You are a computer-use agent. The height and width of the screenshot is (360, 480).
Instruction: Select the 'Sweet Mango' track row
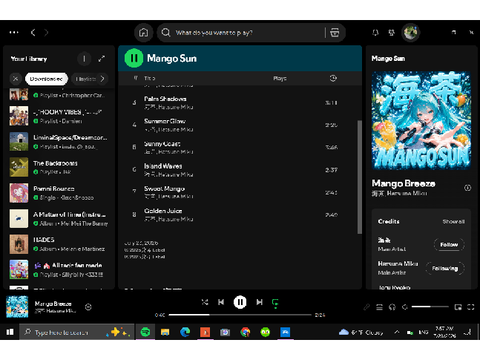tap(238, 192)
